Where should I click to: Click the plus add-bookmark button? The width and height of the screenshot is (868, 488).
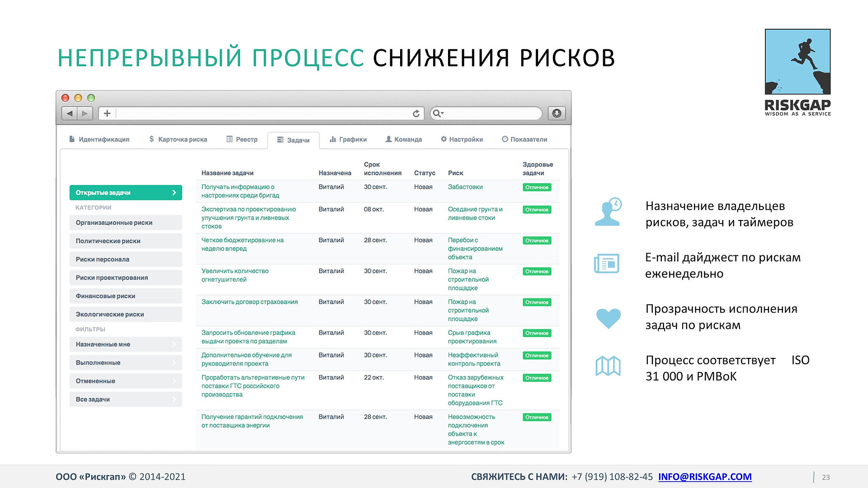107,113
